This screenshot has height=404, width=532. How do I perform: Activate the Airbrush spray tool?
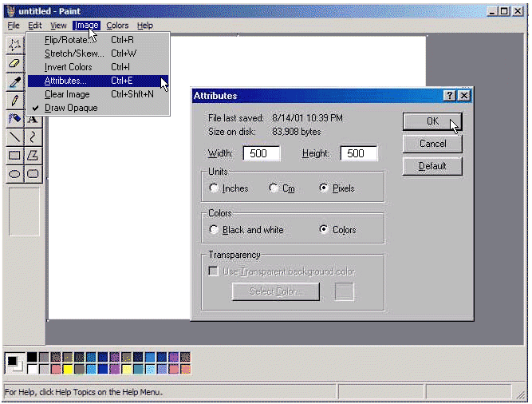click(14, 118)
